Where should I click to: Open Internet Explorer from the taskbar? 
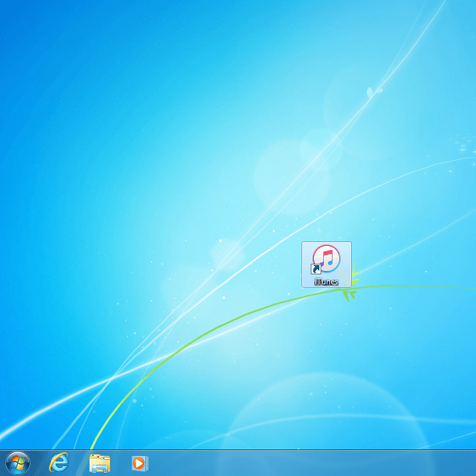tap(59, 463)
